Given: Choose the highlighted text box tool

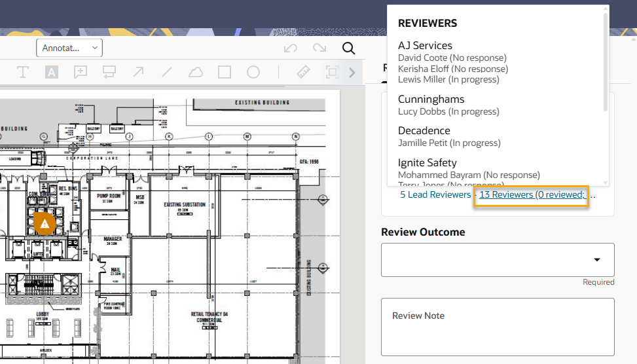Looking at the screenshot, I should point(52,72).
